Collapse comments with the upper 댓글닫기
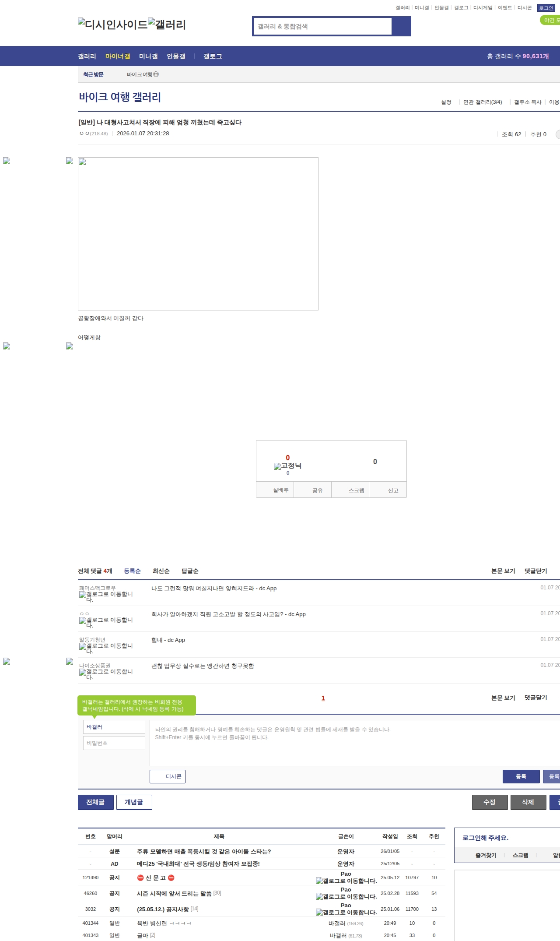Image resolution: width=560 pixels, height=941 pixels. coord(536,571)
